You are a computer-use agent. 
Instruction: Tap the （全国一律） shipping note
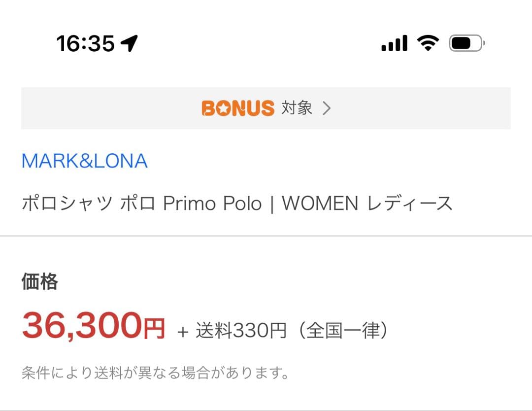coord(342,330)
